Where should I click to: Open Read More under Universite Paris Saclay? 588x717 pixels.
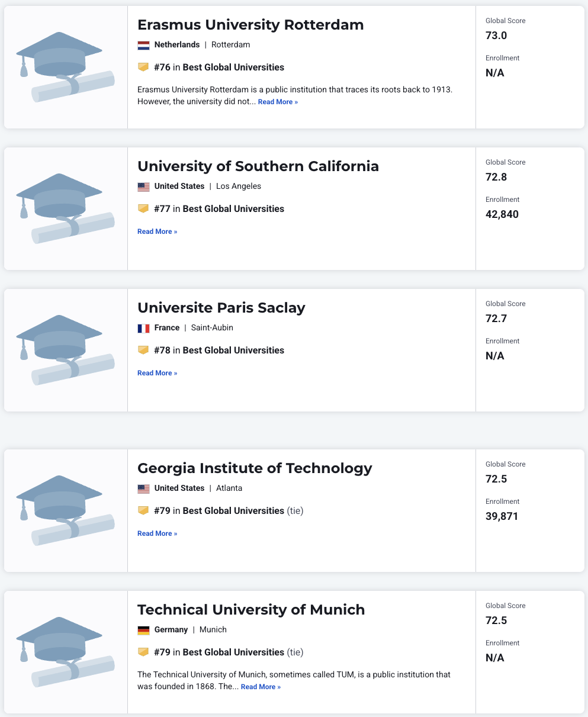click(x=157, y=373)
